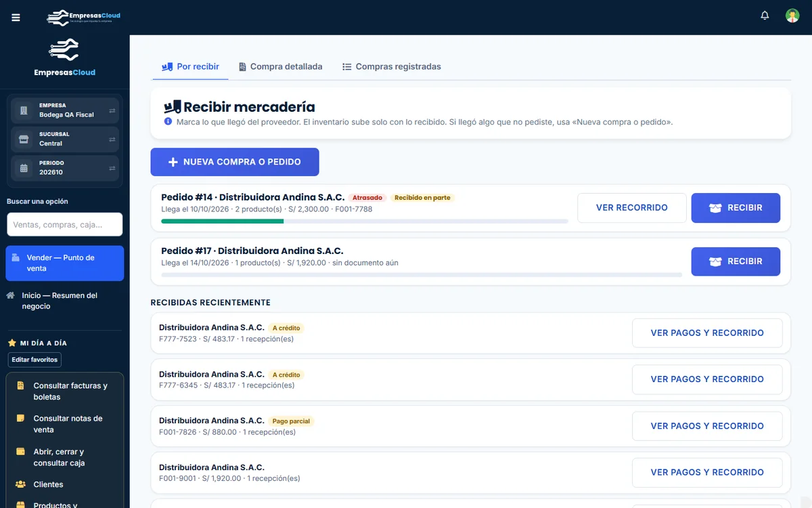Click the EmpresasCloud logo in the top bar

(x=83, y=18)
